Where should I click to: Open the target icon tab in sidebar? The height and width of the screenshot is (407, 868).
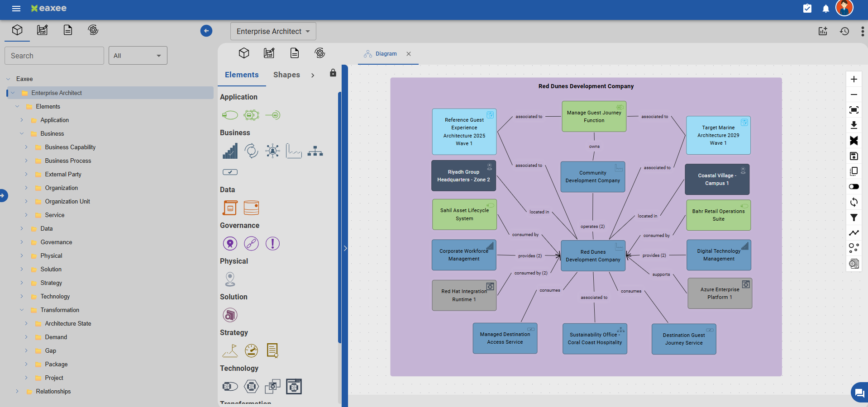click(93, 30)
